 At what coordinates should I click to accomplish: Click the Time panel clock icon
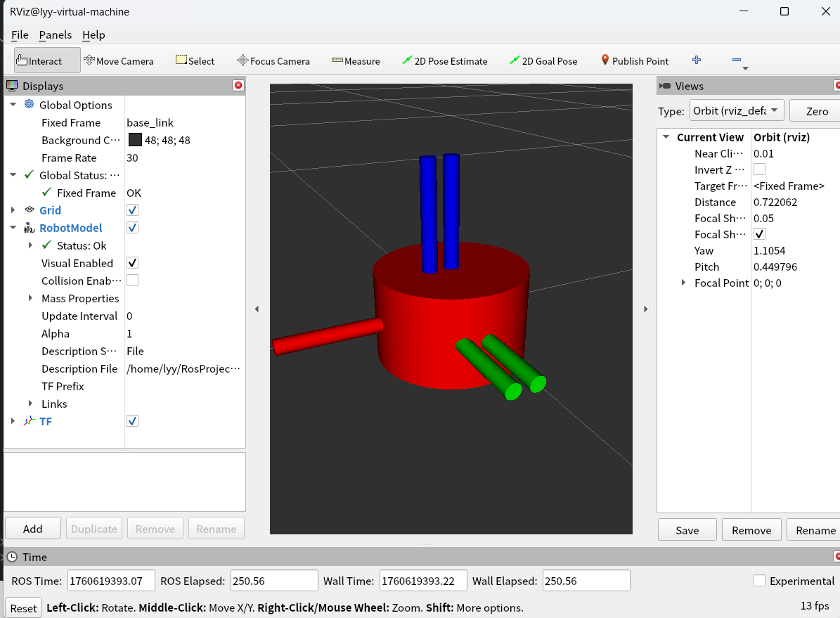click(x=12, y=557)
